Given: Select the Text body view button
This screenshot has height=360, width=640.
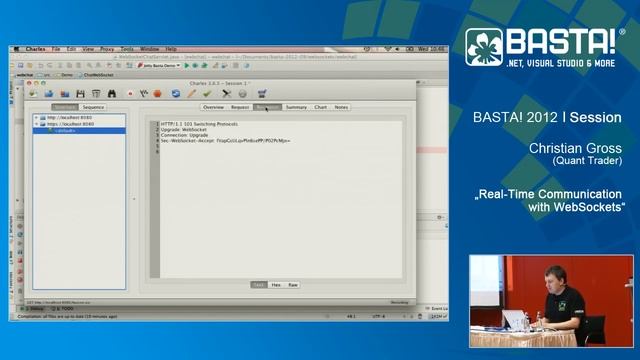Looking at the screenshot, I should [259, 284].
